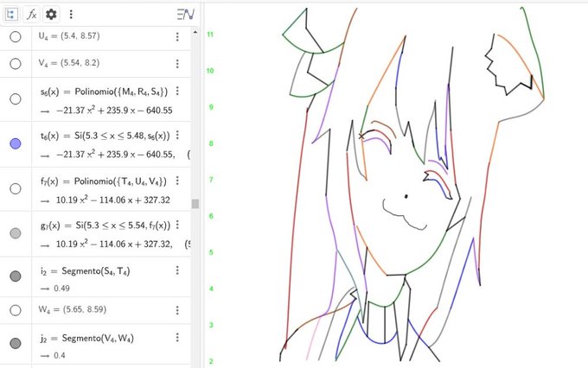Open options menu for i₂ segment row
Screen dimensions: 588x368
tap(177, 270)
